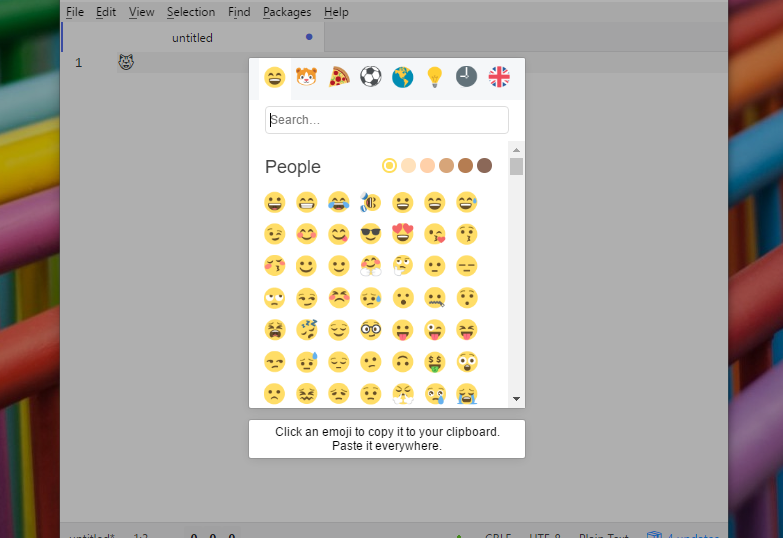The image size is (783, 538).
Task: Select the darkest skin tone swatch
Action: pyautogui.click(x=484, y=165)
